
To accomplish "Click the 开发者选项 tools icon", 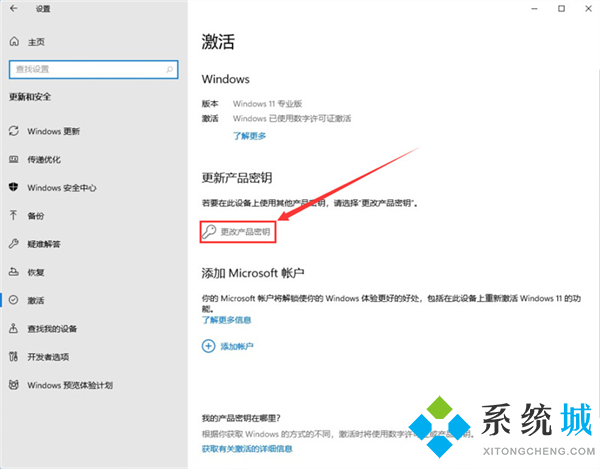I will coord(14,357).
